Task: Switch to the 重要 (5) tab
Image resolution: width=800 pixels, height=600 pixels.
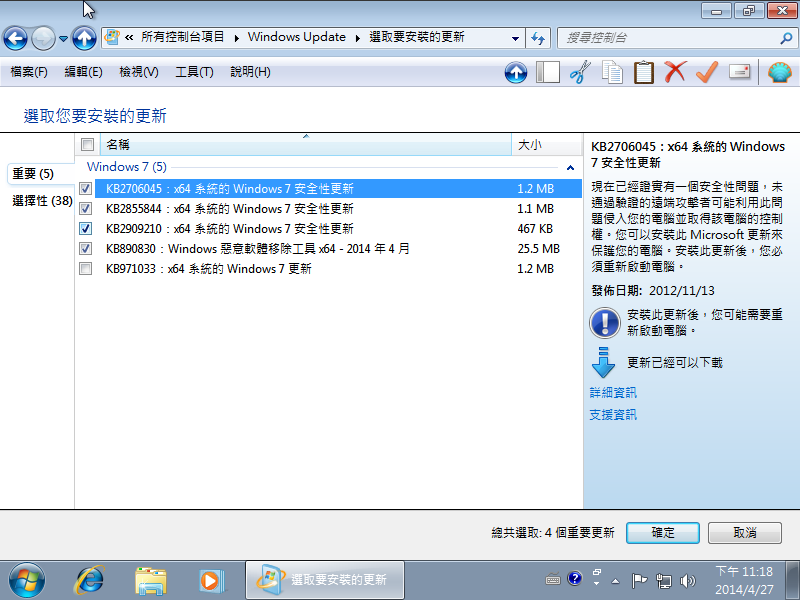Action: point(33,174)
